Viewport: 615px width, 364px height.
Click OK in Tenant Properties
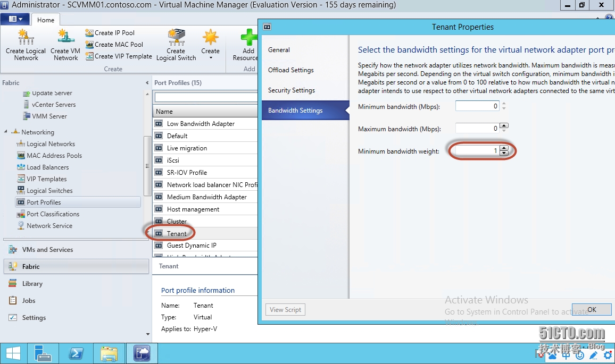point(592,310)
